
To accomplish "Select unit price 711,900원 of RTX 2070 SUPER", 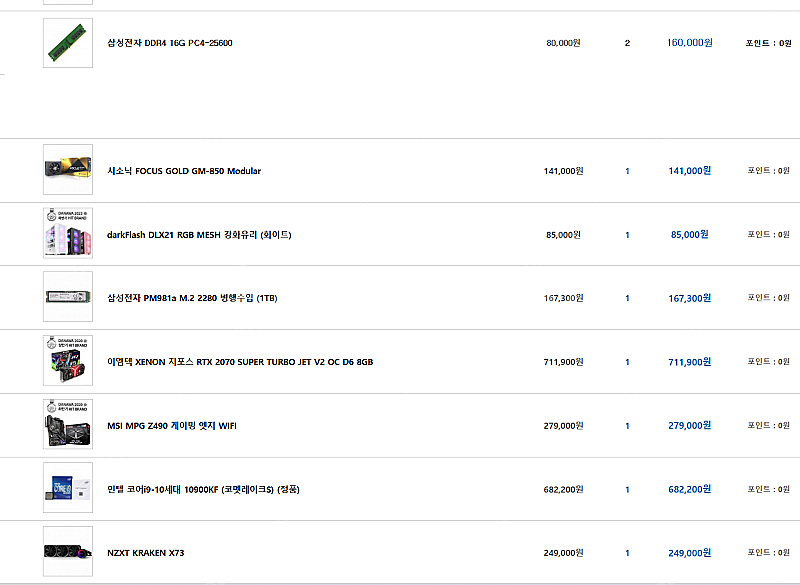I will tap(563, 362).
